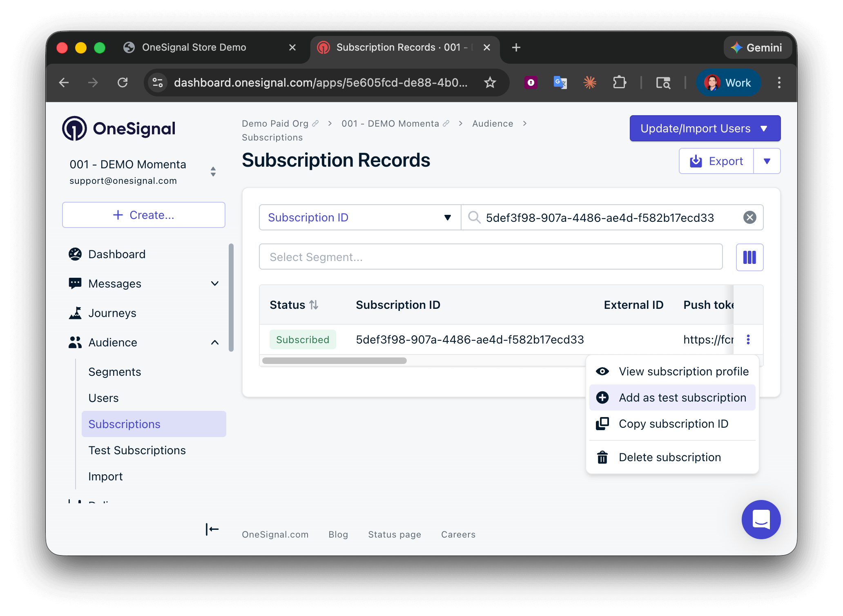Open the Status page footer link
This screenshot has width=843, height=616.
[394, 534]
